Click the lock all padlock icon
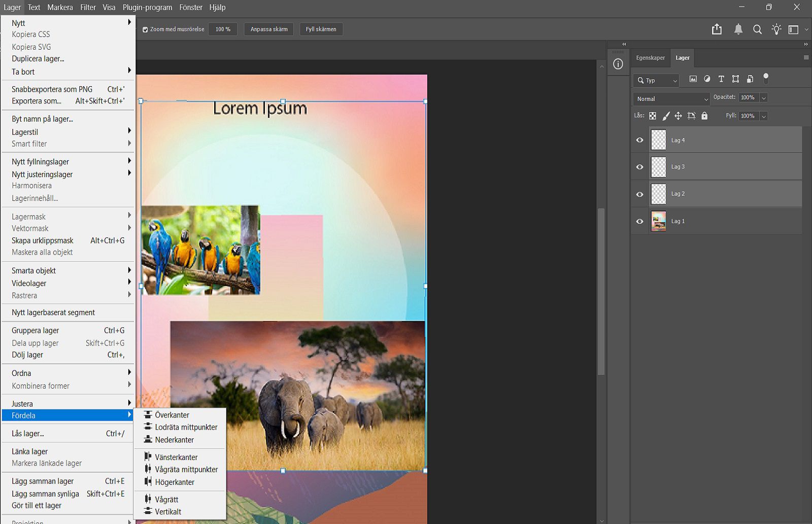This screenshot has width=812, height=524. coord(704,116)
